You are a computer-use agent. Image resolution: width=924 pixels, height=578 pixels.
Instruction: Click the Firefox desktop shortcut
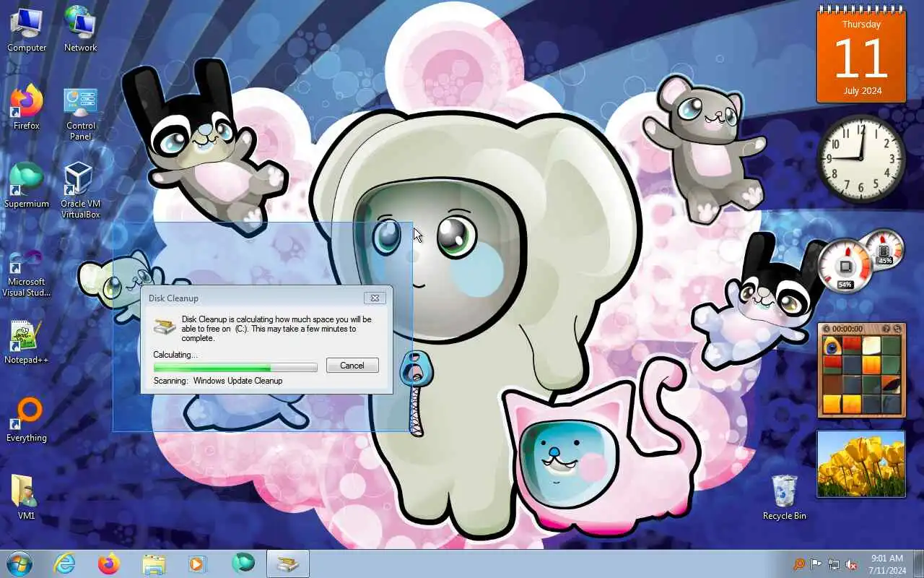[x=27, y=107]
